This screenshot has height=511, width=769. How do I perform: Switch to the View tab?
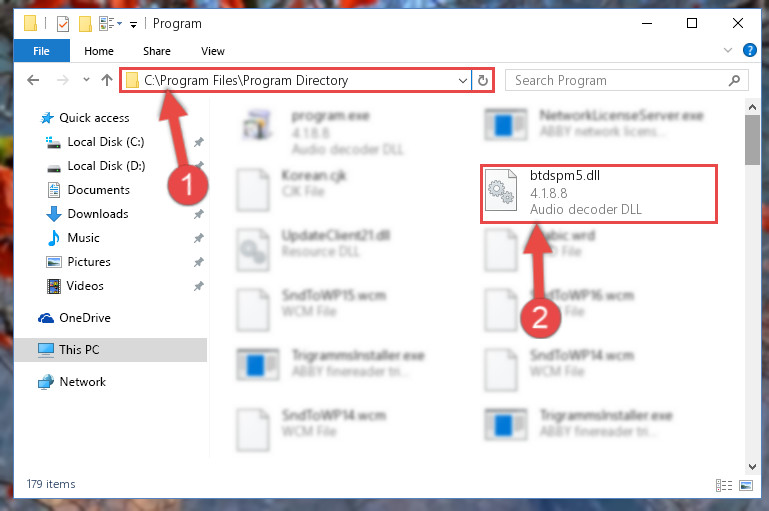pos(213,51)
